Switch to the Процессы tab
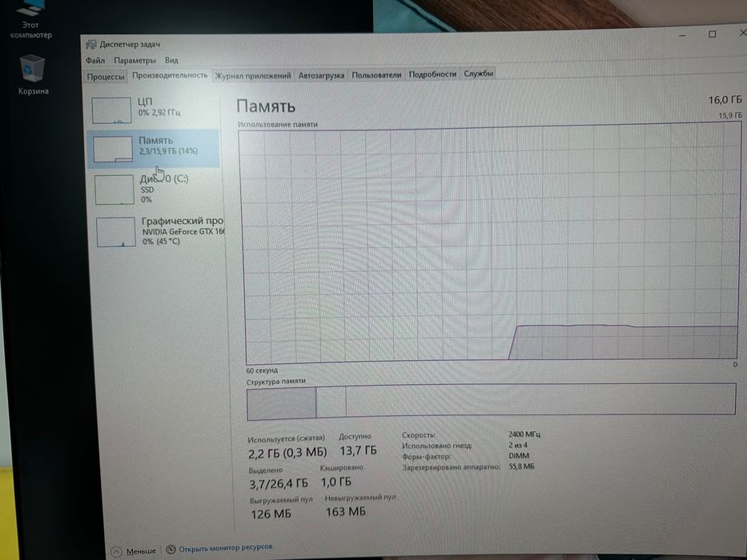 pos(106,77)
